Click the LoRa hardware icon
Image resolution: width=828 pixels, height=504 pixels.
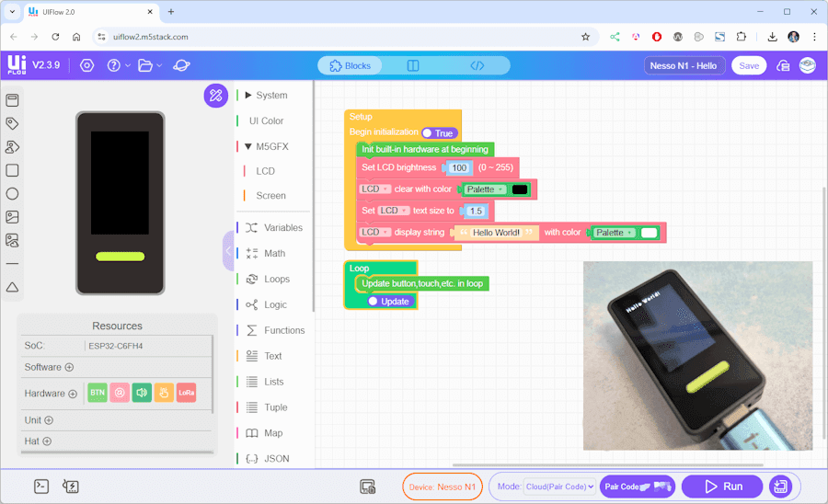[x=187, y=394]
